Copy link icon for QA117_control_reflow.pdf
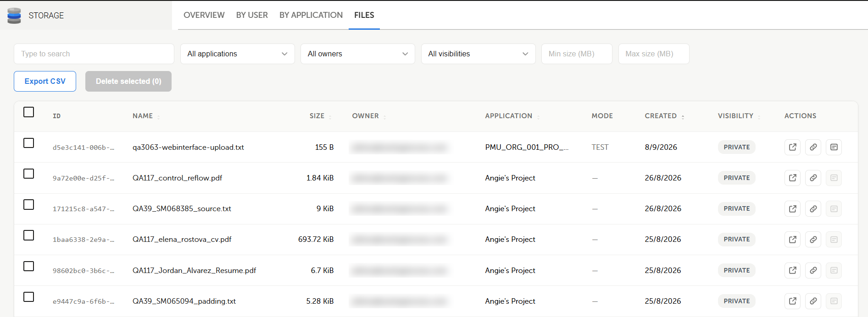The width and height of the screenshot is (868, 317). point(813,178)
